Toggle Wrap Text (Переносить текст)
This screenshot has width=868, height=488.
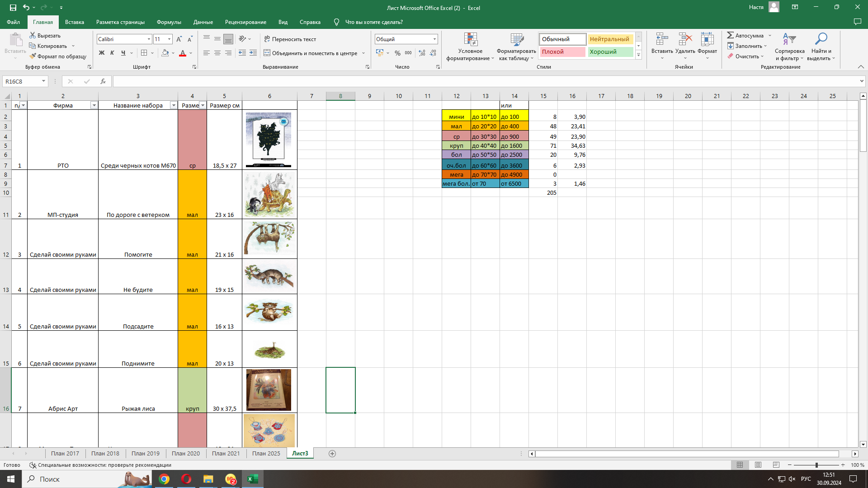pyautogui.click(x=290, y=39)
